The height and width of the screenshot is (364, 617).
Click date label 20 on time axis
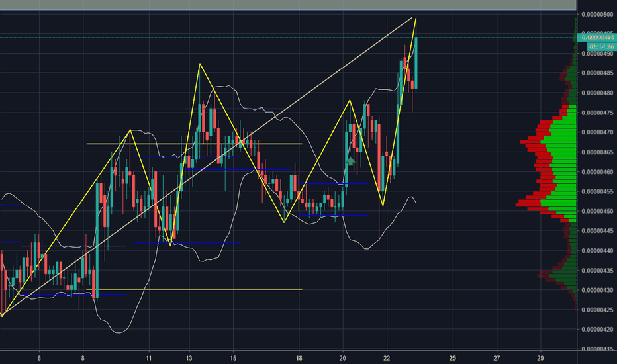pyautogui.click(x=343, y=358)
